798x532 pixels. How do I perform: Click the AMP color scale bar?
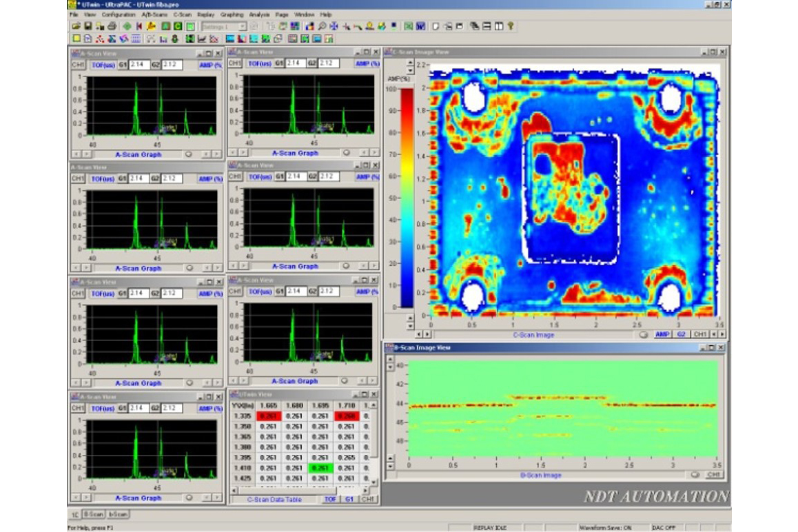(408, 197)
